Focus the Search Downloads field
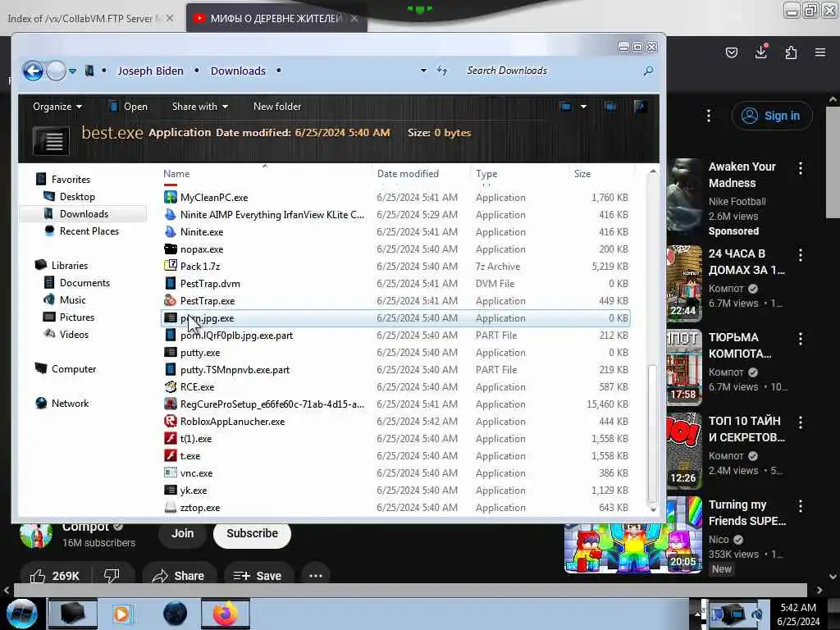This screenshot has height=630, width=840. pyautogui.click(x=552, y=71)
